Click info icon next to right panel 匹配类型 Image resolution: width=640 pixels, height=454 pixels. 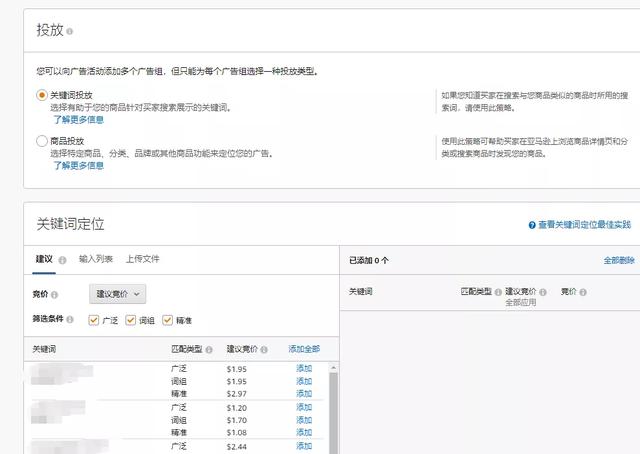tap(498, 292)
